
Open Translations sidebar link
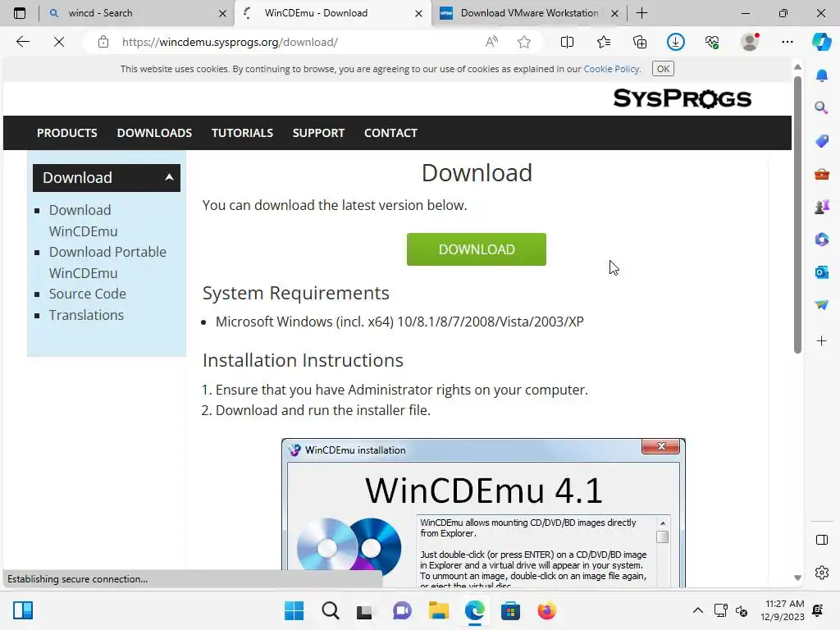click(86, 315)
